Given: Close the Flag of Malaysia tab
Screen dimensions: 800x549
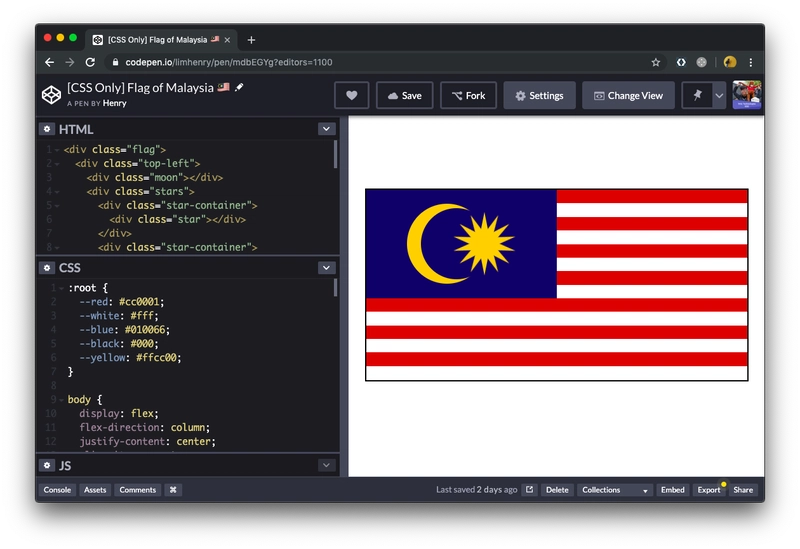Looking at the screenshot, I should tap(227, 40).
